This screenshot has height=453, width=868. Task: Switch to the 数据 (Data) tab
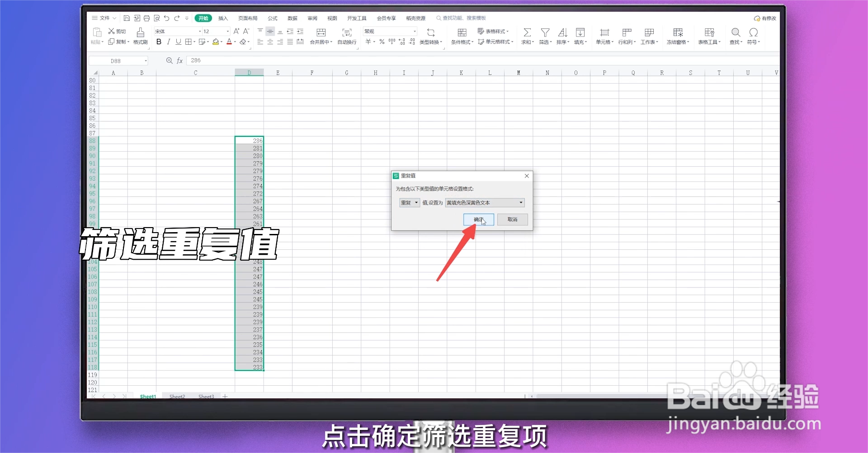pyautogui.click(x=292, y=19)
